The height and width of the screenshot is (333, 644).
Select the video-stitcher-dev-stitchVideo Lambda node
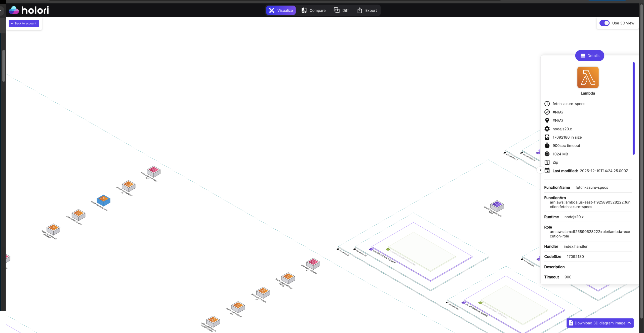[x=213, y=321]
